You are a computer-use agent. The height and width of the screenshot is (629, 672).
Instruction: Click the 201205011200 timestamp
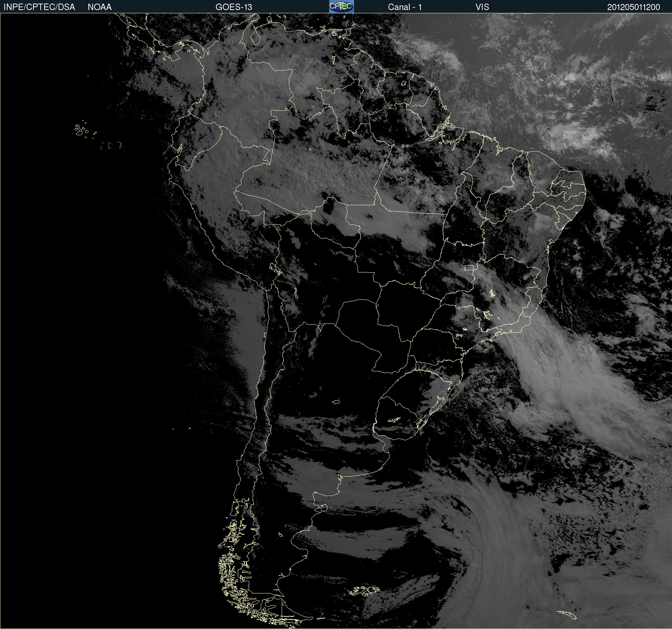[634, 7]
